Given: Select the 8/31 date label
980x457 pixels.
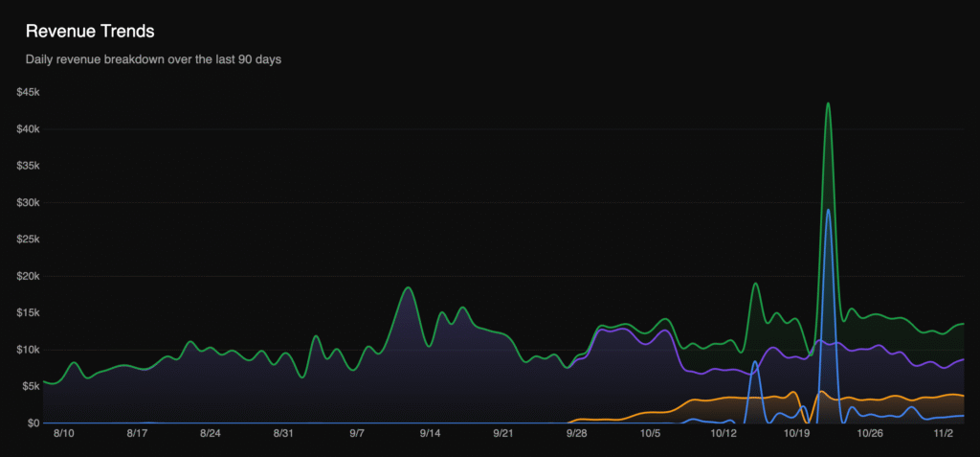Looking at the screenshot, I should coord(283,434).
